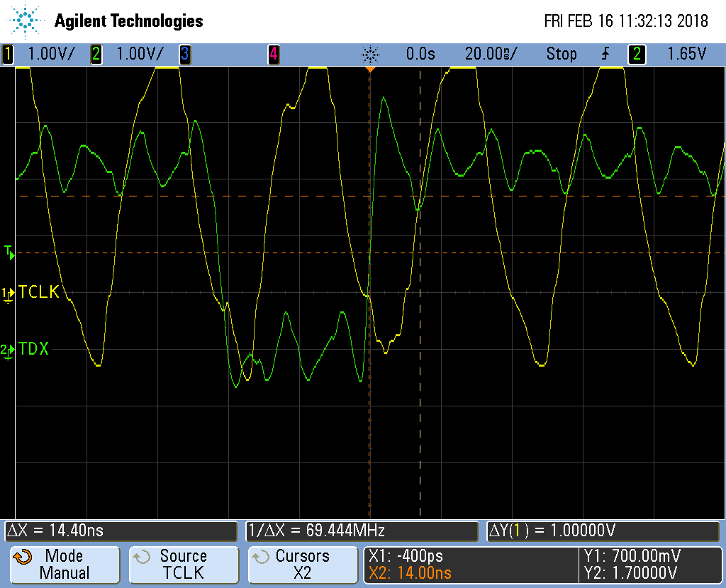Select the Y2 1.70000V cursor value
726x588 pixels.
point(630,572)
